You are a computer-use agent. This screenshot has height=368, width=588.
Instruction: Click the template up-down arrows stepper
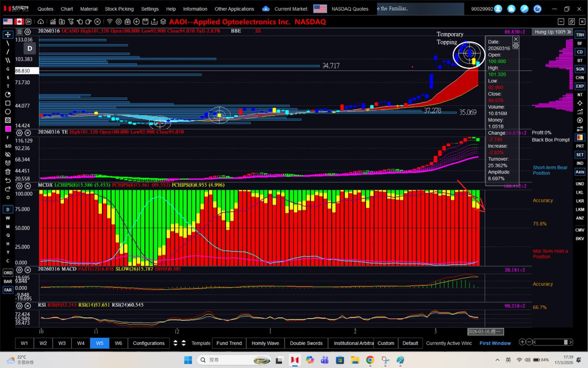(184, 343)
